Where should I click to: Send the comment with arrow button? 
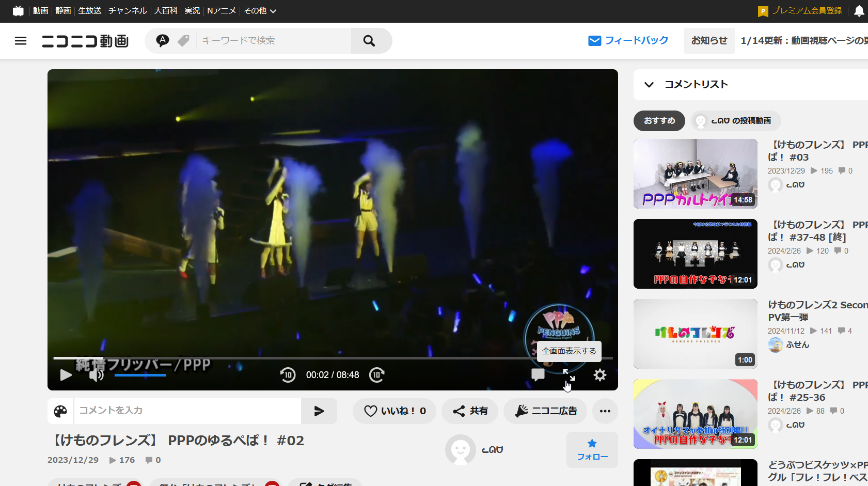click(x=319, y=411)
